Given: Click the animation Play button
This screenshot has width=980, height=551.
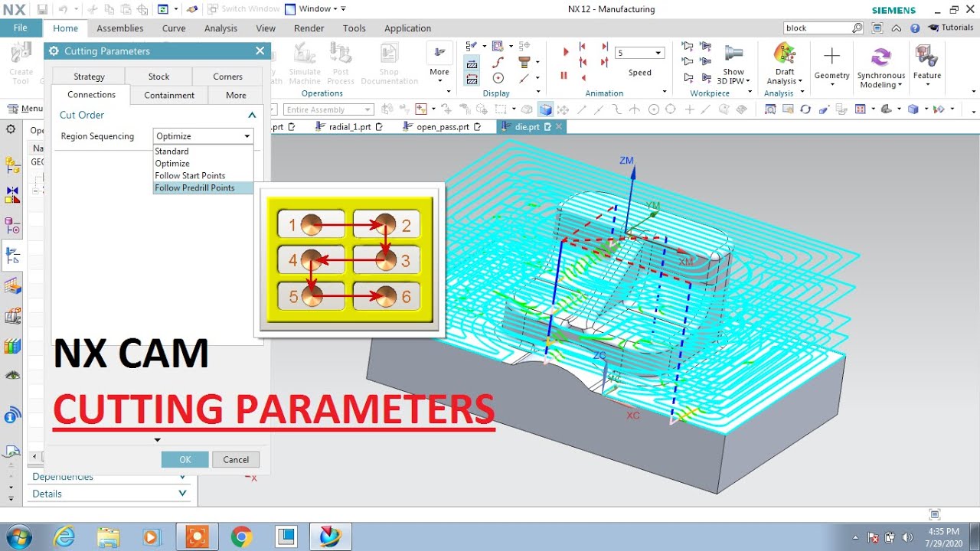Looking at the screenshot, I should [x=566, y=52].
